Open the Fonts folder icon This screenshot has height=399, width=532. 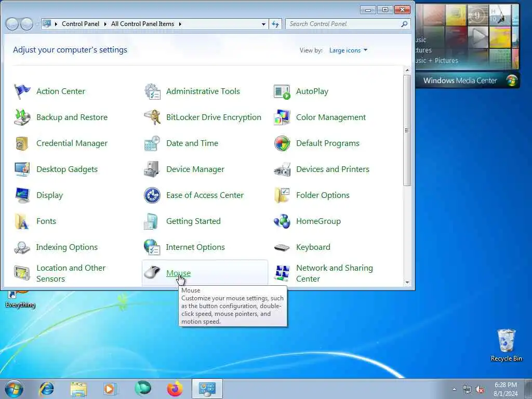point(22,221)
